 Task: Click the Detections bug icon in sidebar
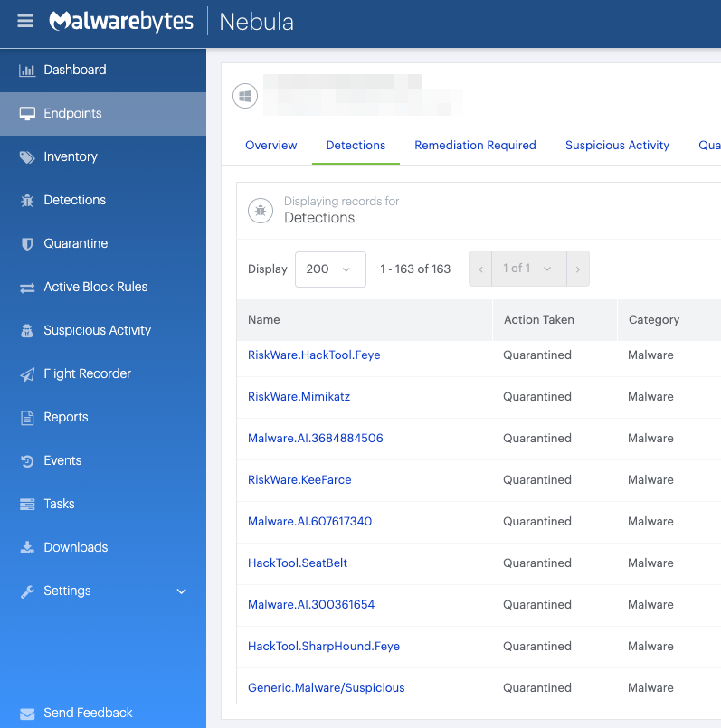pos(27,201)
